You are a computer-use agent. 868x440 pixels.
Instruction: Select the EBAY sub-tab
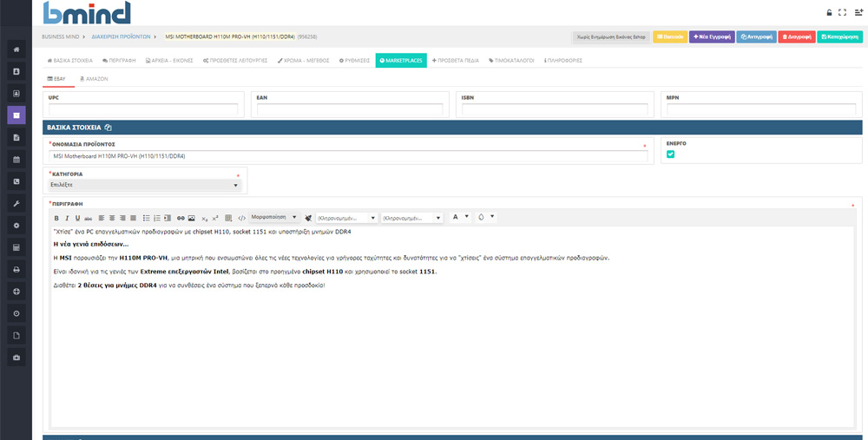tap(57, 79)
